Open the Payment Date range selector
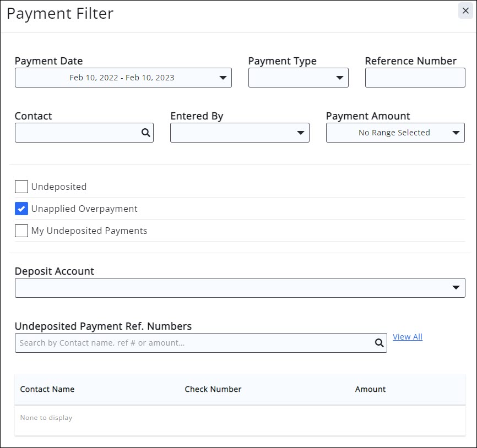The height and width of the screenshot is (448, 477). [x=123, y=77]
